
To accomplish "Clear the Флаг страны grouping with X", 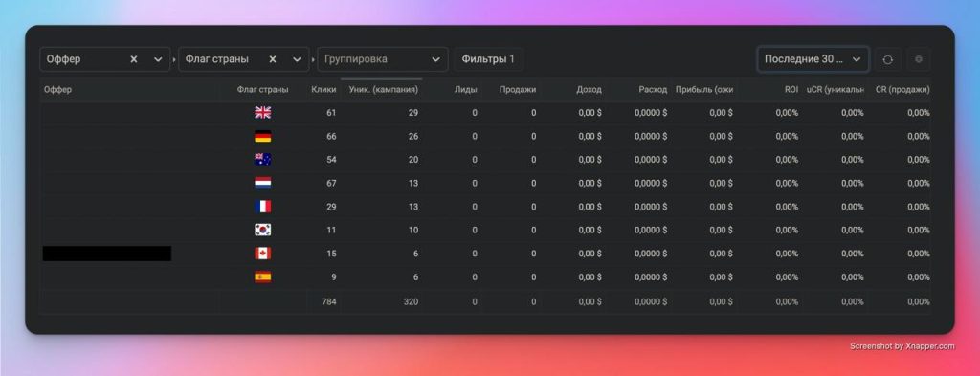I will [273, 59].
